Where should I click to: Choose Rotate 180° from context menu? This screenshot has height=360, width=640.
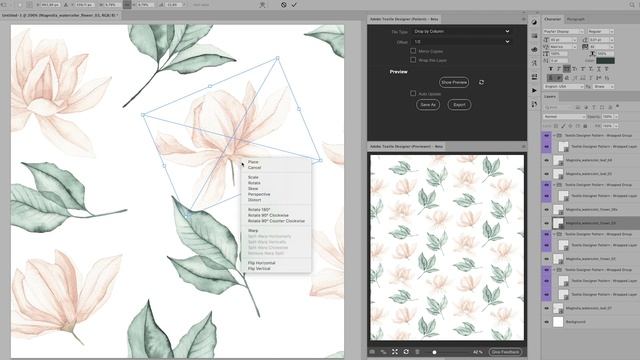[259, 209]
